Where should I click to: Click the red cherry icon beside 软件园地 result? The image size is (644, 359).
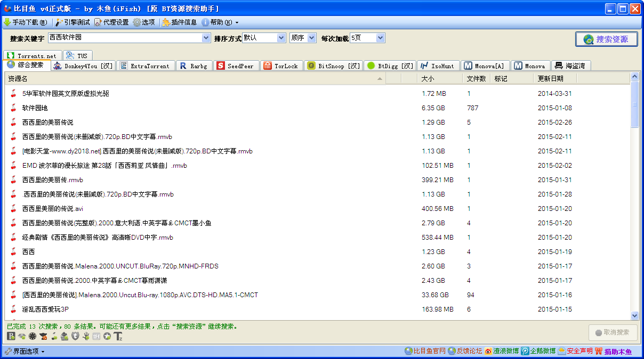(13, 108)
